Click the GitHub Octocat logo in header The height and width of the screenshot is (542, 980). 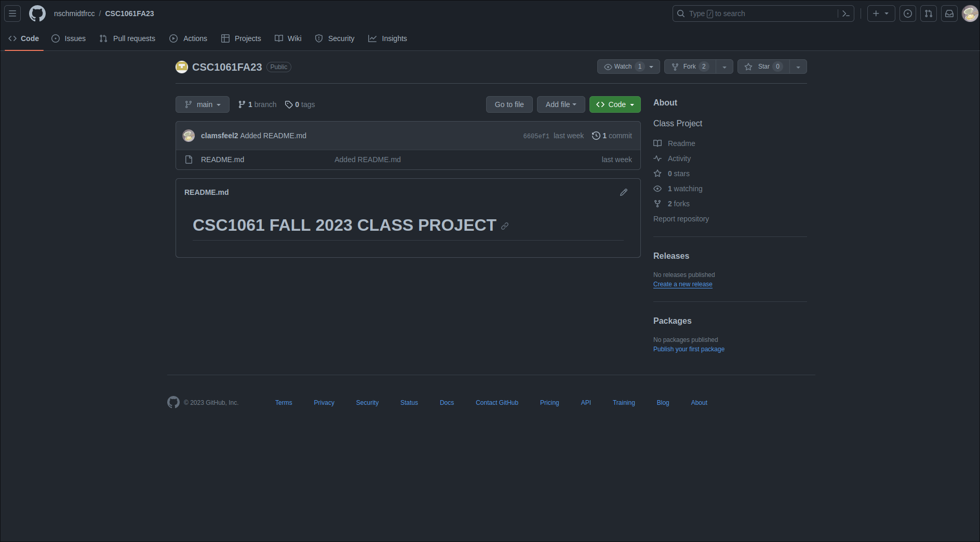point(37,14)
